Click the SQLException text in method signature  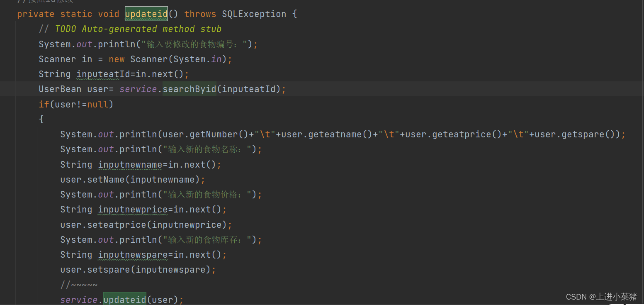254,14
